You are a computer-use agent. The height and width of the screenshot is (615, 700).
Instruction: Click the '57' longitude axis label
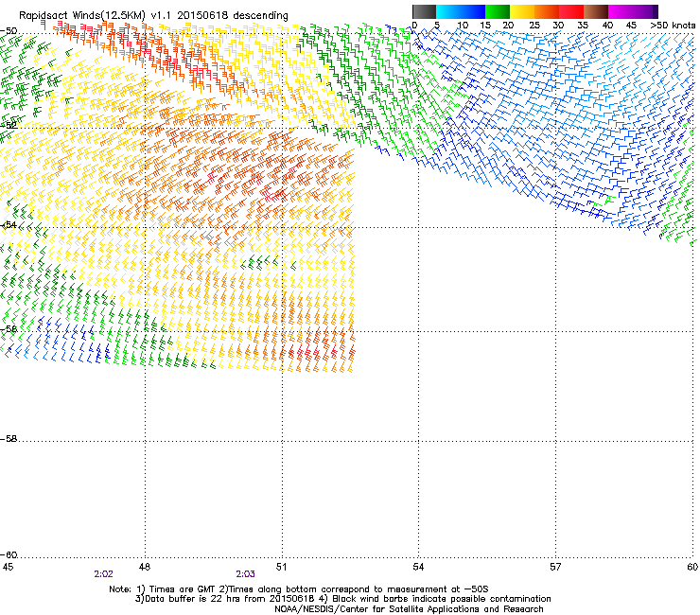pos(555,567)
